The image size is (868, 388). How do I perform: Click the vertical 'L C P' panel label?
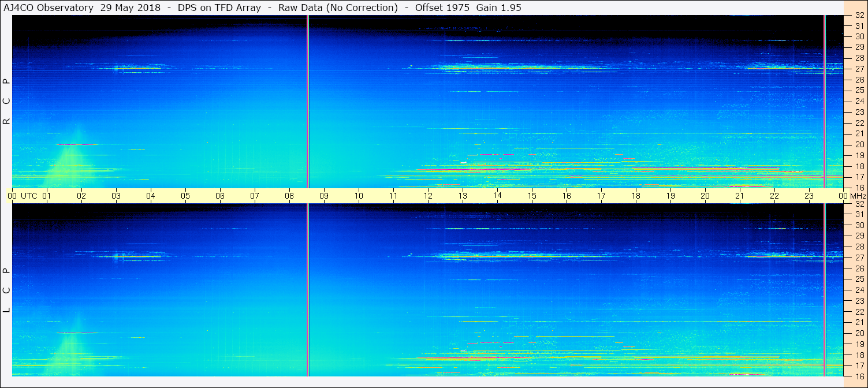pos(6,290)
